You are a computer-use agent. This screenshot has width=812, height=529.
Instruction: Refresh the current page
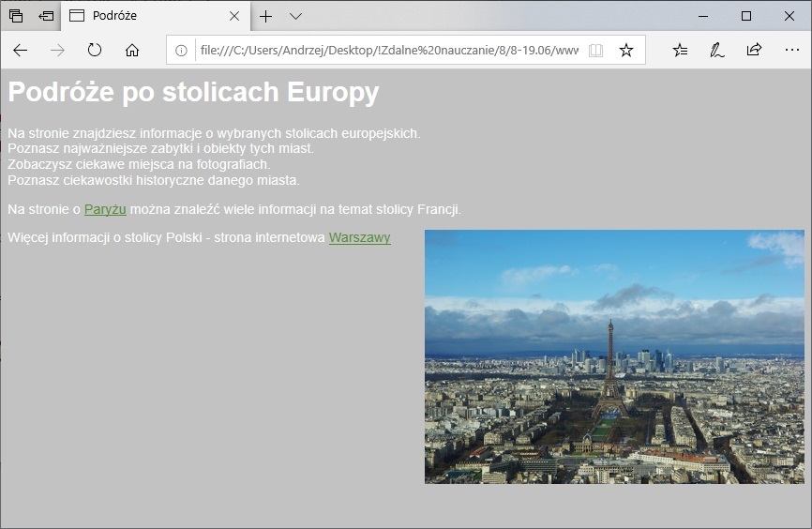pyautogui.click(x=95, y=51)
